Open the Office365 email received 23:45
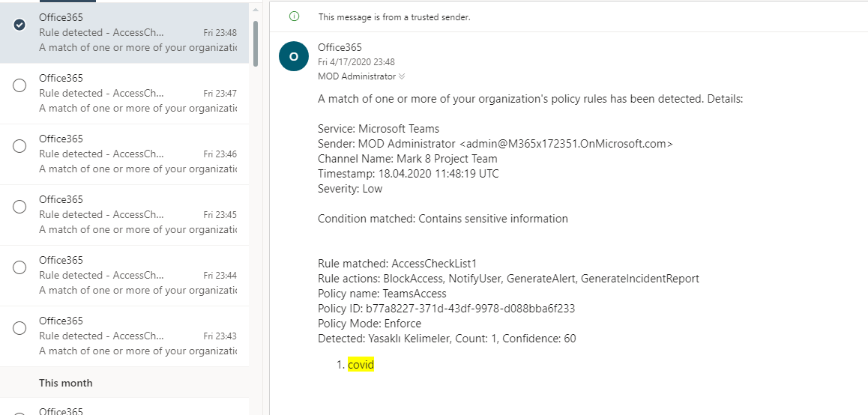Viewport: 868px width, 415px height. [x=124, y=215]
